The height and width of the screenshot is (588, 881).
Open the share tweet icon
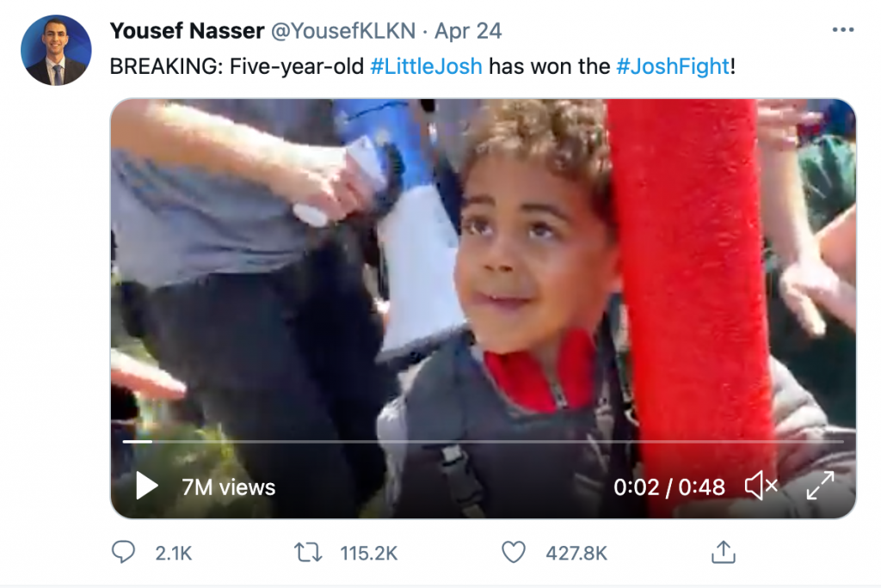[x=723, y=552]
